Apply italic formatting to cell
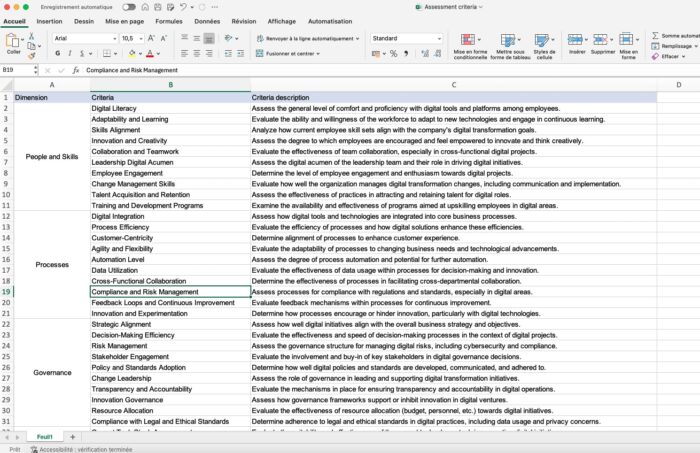Image resolution: width=700 pixels, height=453 pixels. 70,54
